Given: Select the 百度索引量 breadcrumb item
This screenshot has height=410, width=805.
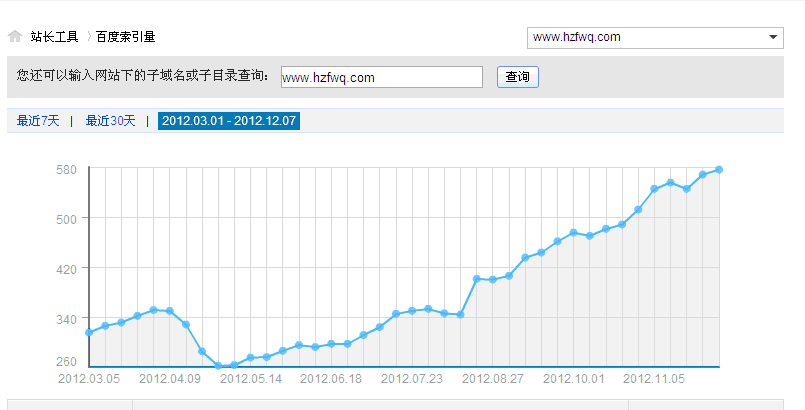Looking at the screenshot, I should pos(125,37).
